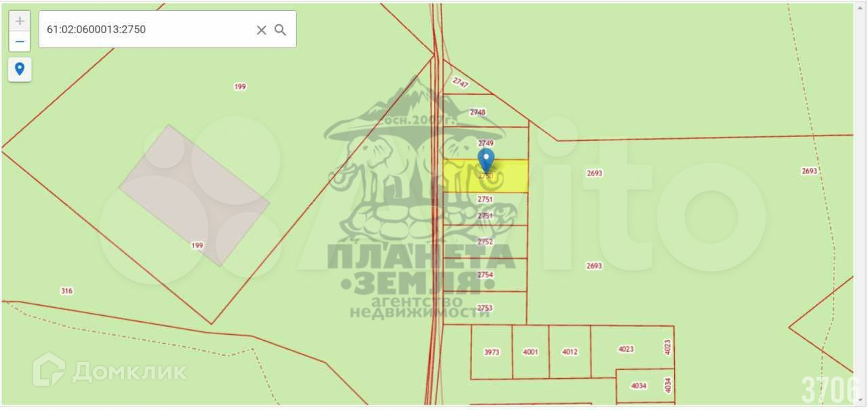Click parcel label 4001
Image resolution: width=868 pixels, height=410 pixels.
click(x=530, y=352)
